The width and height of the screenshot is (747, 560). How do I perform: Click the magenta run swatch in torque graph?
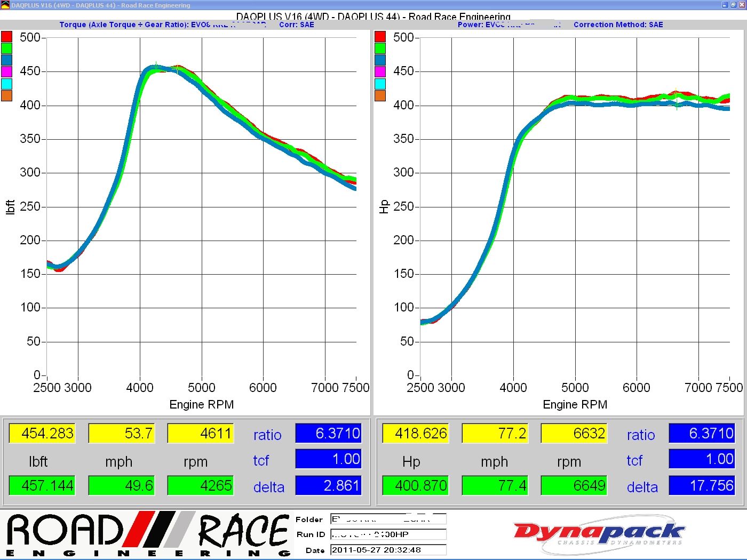[x=6, y=71]
